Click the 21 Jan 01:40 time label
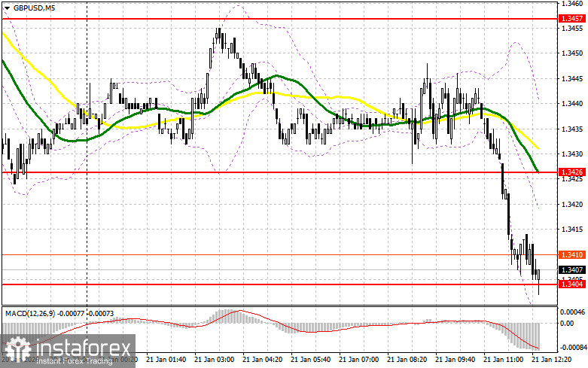This screenshot has width=588, height=368. pyautogui.click(x=166, y=360)
